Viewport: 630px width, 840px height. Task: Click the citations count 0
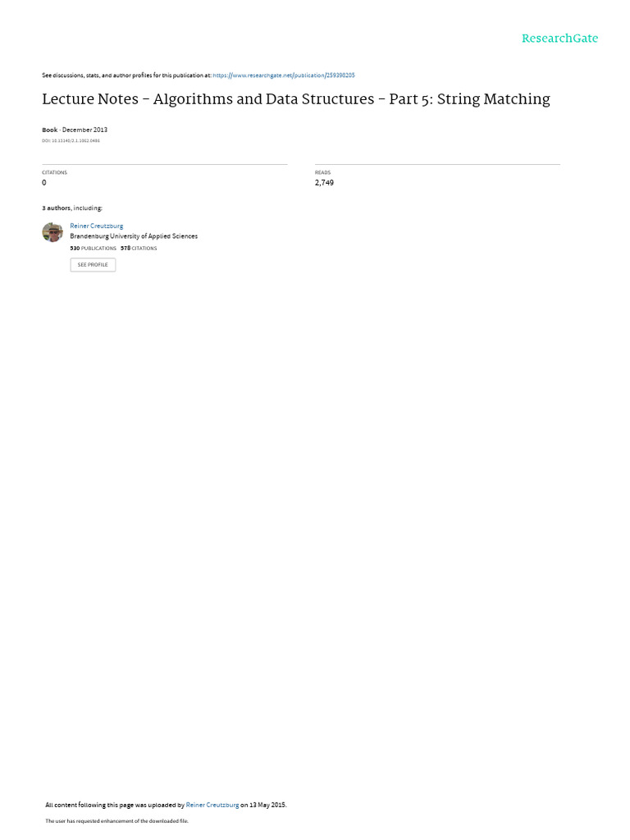pos(44,183)
